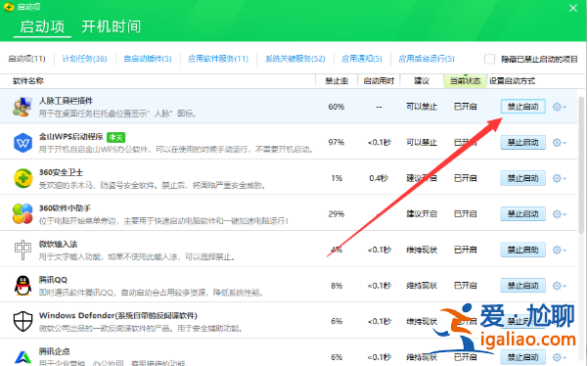Click the 0.4秒 startup time value

(x=379, y=178)
